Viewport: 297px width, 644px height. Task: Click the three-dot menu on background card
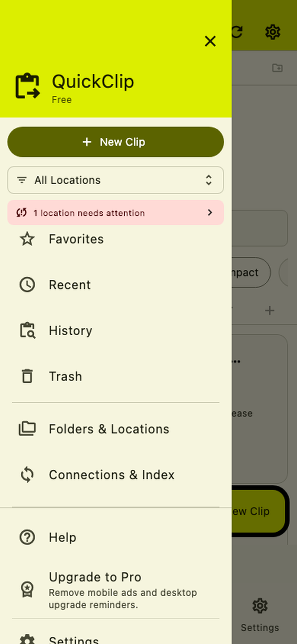(x=236, y=361)
